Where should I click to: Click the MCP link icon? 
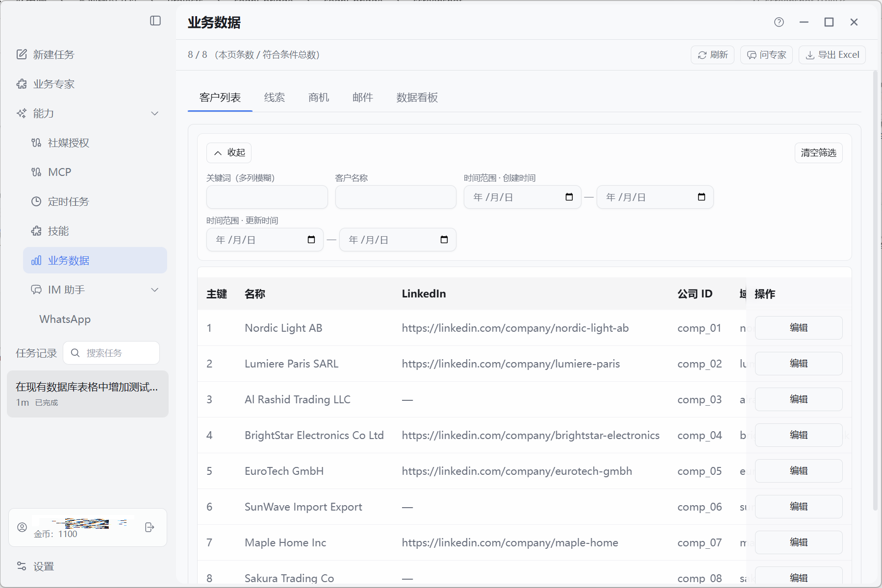coord(36,172)
